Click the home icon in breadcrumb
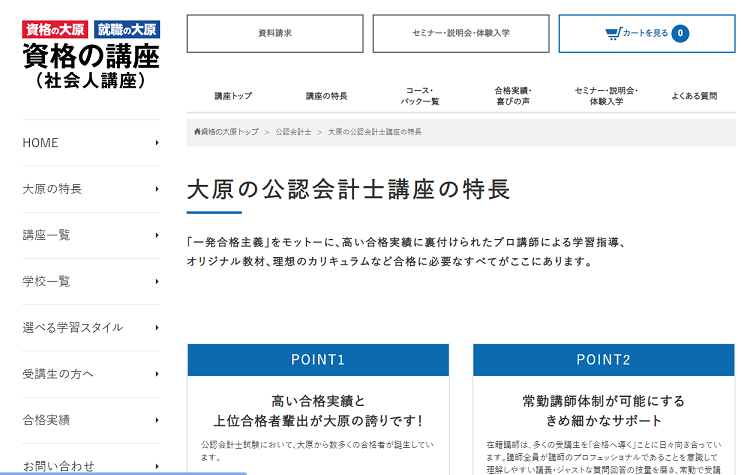 pyautogui.click(x=197, y=131)
